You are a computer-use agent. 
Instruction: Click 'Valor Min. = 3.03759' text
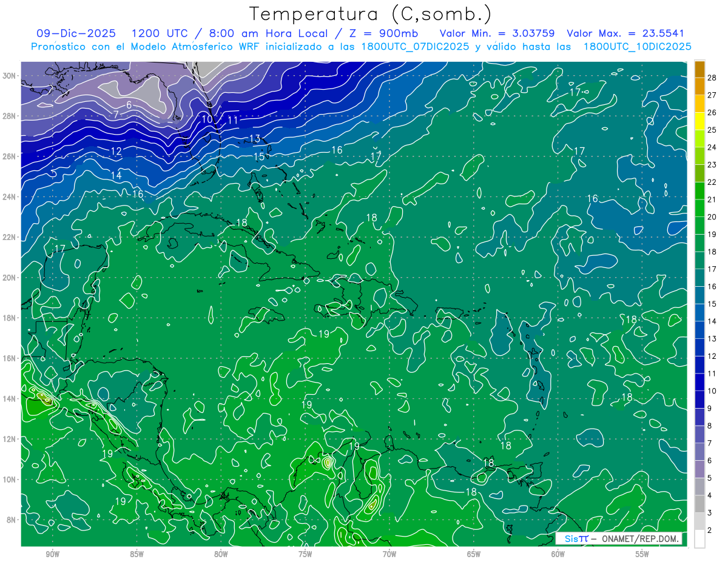click(496, 34)
